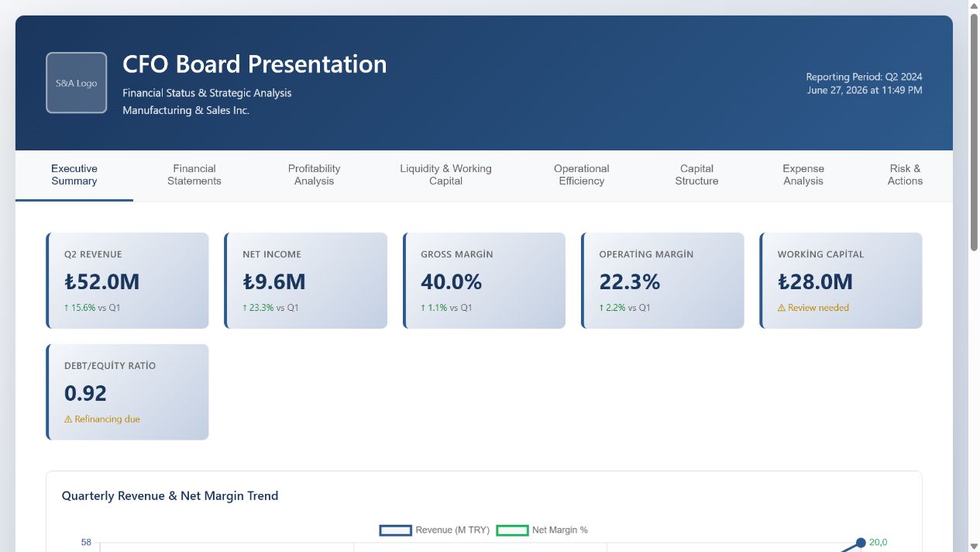Image resolution: width=980 pixels, height=552 pixels.
Task: Open the Risk & Actions tab
Action: (x=905, y=175)
